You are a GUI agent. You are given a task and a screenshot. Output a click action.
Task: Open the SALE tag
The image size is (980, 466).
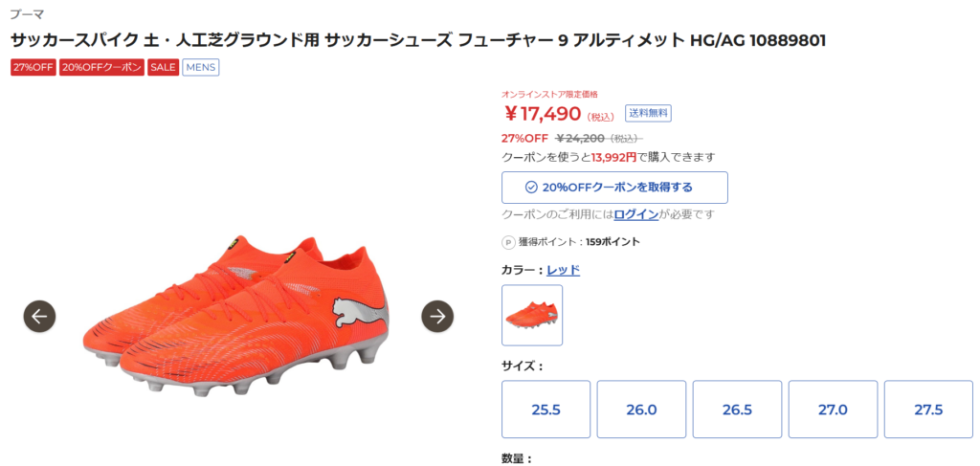(x=163, y=68)
